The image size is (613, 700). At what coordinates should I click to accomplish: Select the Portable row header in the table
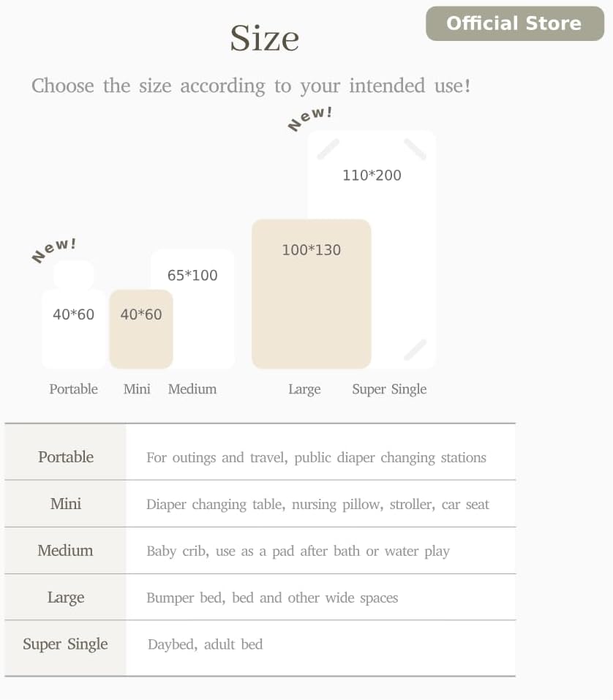point(66,457)
